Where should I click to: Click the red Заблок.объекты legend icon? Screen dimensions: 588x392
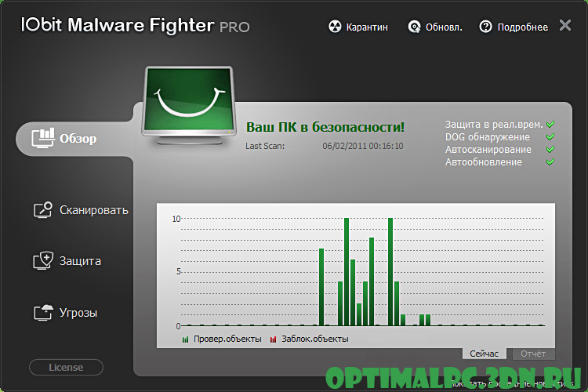tap(273, 339)
